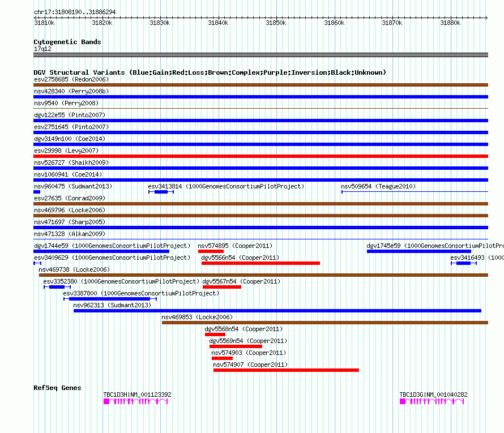
Task: Click the esv2751645 (Pinto2007) label
Action: (x=71, y=127)
